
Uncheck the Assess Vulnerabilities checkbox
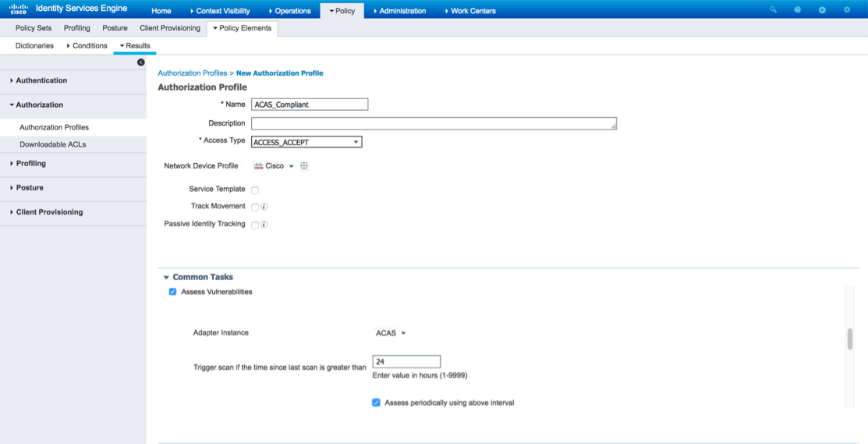[x=172, y=292]
